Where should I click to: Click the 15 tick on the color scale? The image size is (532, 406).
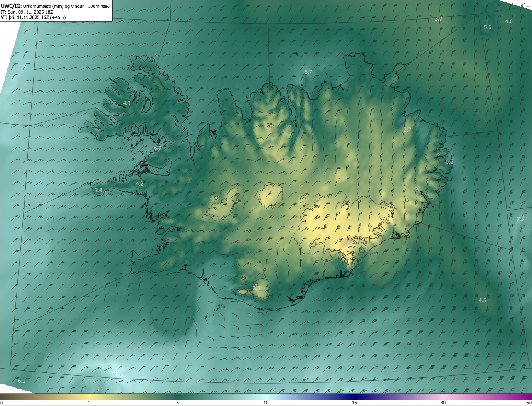[x=355, y=403]
